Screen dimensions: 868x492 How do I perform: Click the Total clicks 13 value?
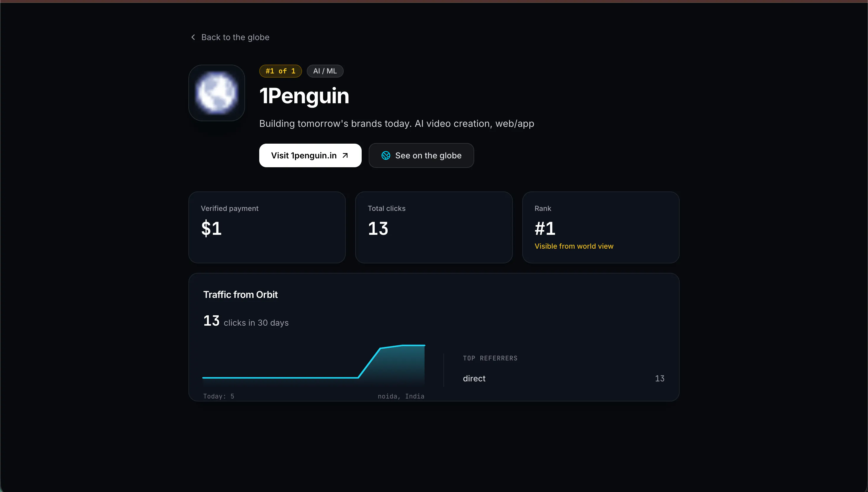point(378,228)
